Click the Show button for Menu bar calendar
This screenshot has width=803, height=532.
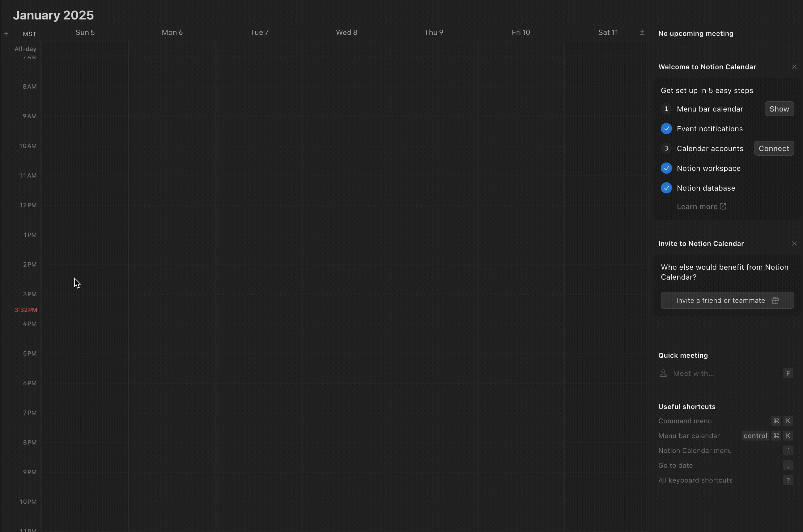tap(779, 109)
